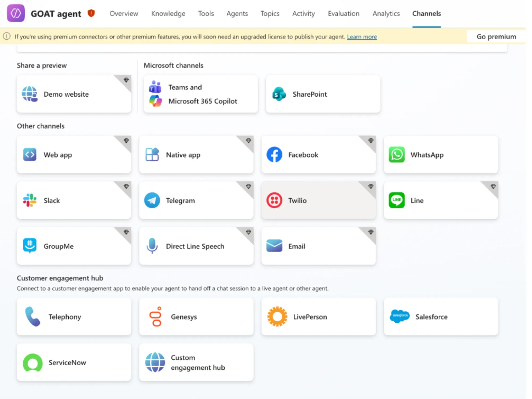532x399 pixels.
Task: Click the Teams and label
Action: pyautogui.click(x=185, y=87)
